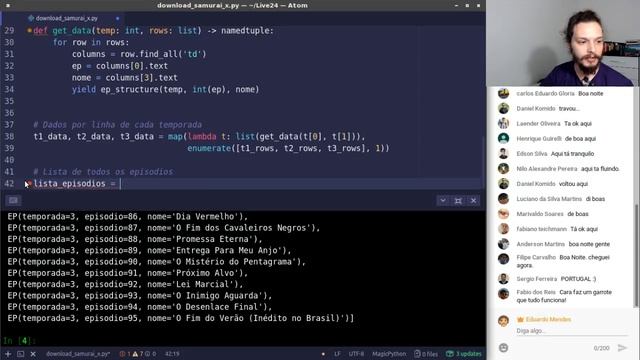Screen dimensions: 640x360
Task: Open linter warnings count showing 7
Action: pyautogui.click(x=137, y=354)
